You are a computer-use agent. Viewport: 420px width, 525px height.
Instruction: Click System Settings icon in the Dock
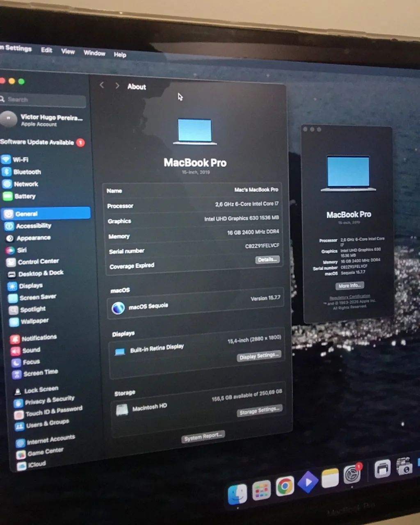(352, 475)
